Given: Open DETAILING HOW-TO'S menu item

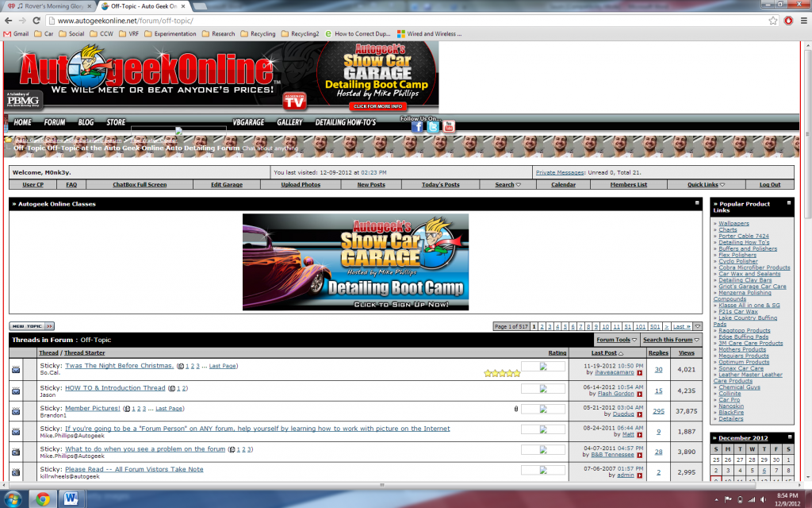Looking at the screenshot, I should [346, 122].
